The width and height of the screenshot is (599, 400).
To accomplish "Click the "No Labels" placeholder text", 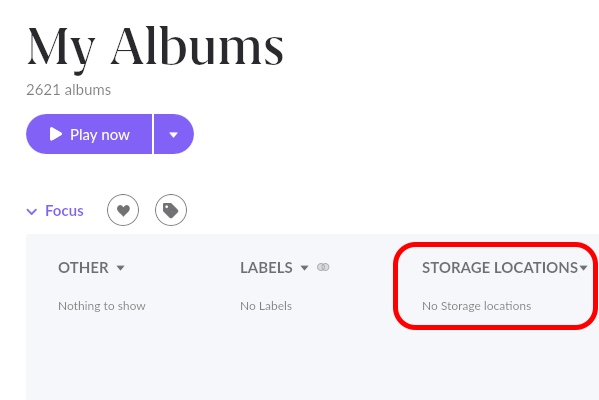I will [x=266, y=306].
